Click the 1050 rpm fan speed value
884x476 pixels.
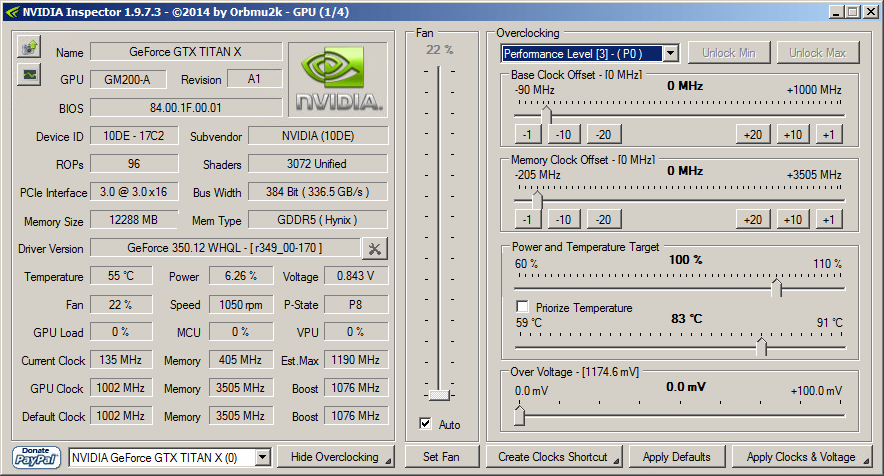(241, 305)
